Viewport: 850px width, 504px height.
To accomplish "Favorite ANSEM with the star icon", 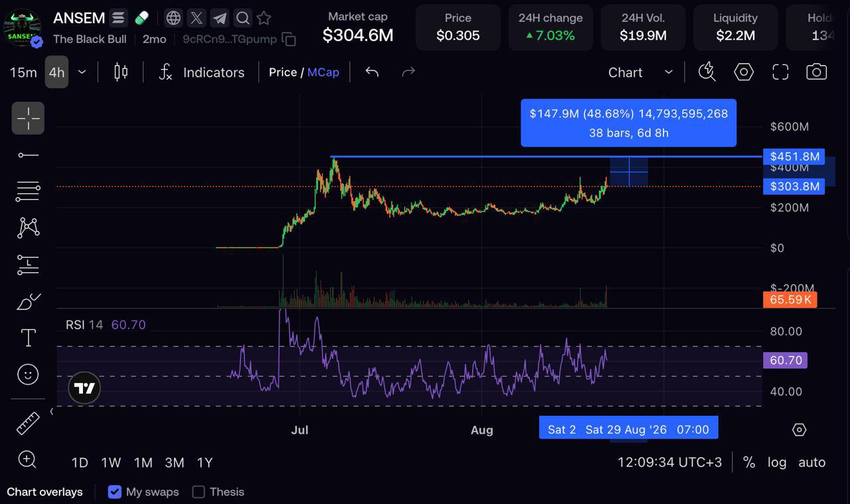I will point(264,18).
